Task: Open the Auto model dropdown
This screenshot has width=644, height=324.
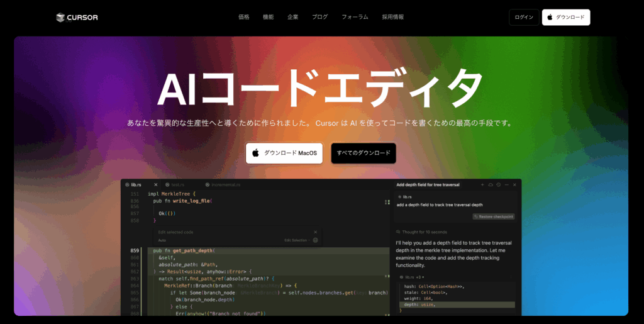Action: click(x=162, y=240)
